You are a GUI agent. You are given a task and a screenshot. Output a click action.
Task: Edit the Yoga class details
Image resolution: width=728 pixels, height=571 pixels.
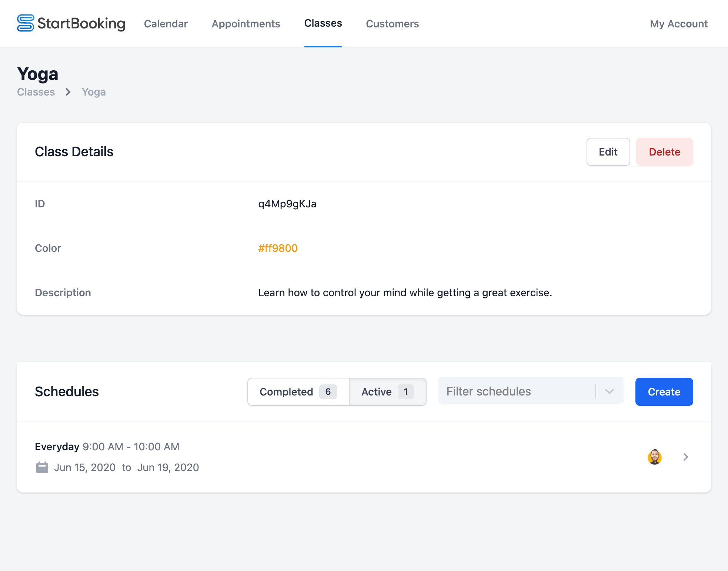[608, 152]
